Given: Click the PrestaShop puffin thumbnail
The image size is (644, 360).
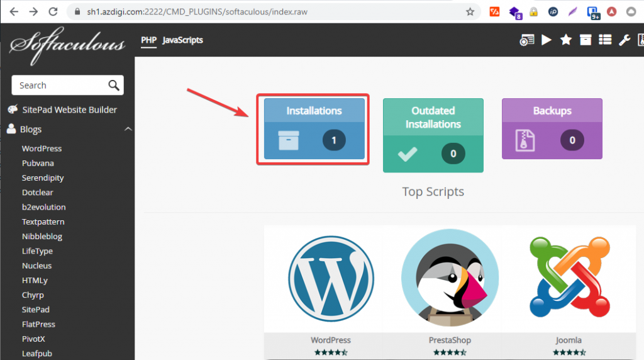Looking at the screenshot, I should [x=450, y=278].
